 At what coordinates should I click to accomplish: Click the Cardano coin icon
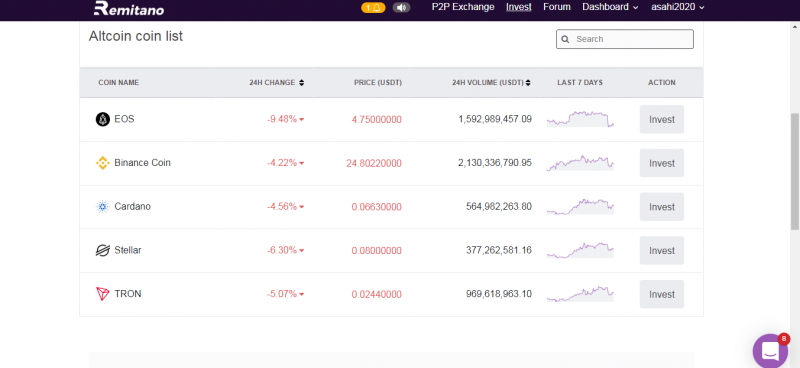click(x=103, y=207)
